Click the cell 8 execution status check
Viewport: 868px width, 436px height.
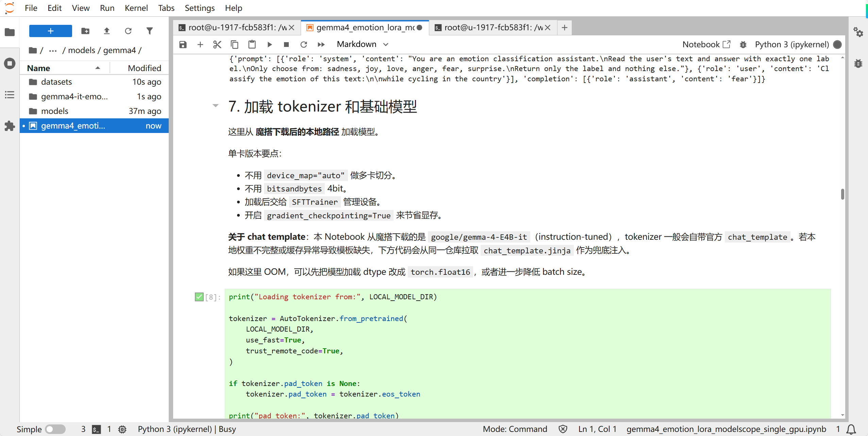199,297
